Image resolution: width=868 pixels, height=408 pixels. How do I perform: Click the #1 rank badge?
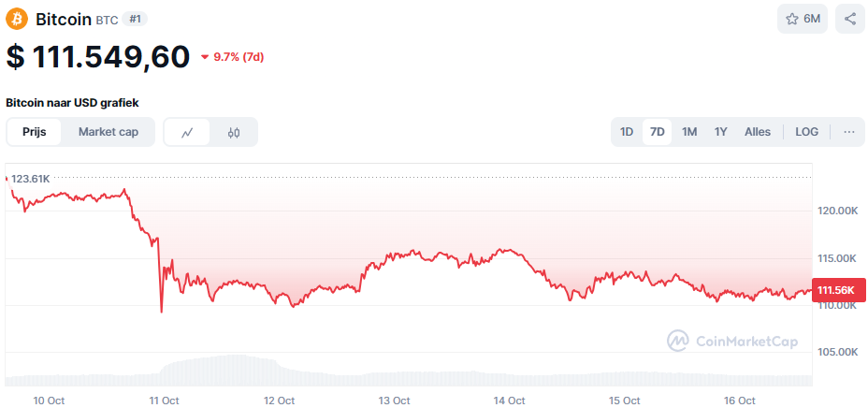[x=135, y=19]
